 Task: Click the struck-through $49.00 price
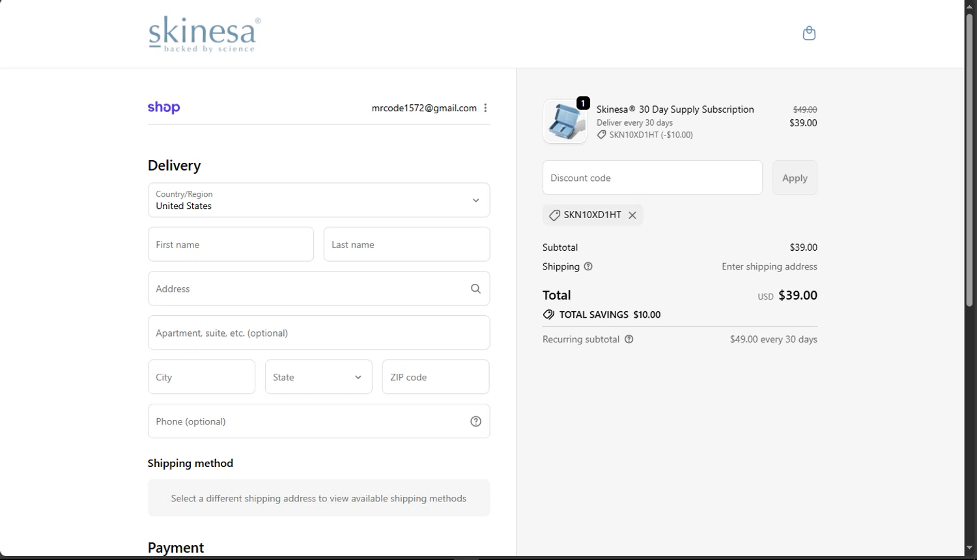(805, 109)
